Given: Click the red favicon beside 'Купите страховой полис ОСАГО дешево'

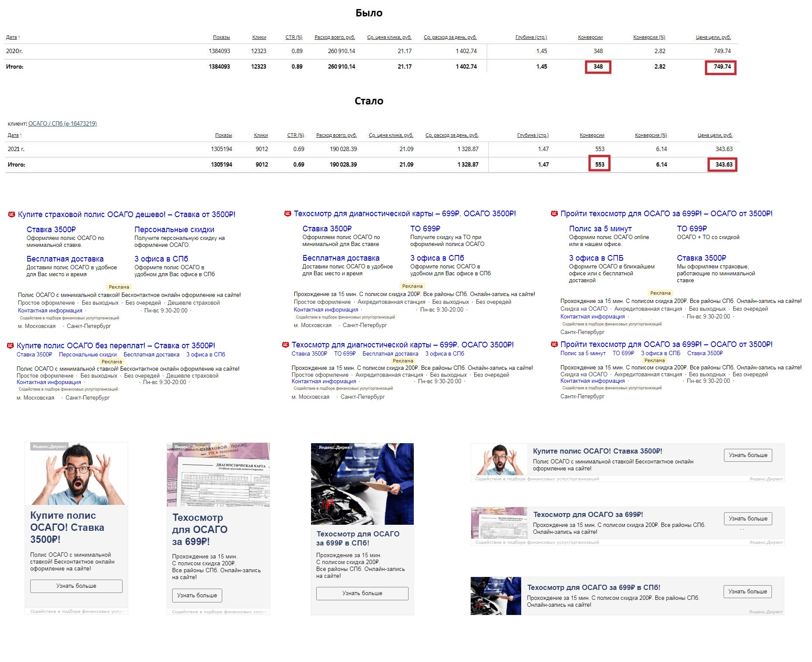Looking at the screenshot, I should pos(12,214).
